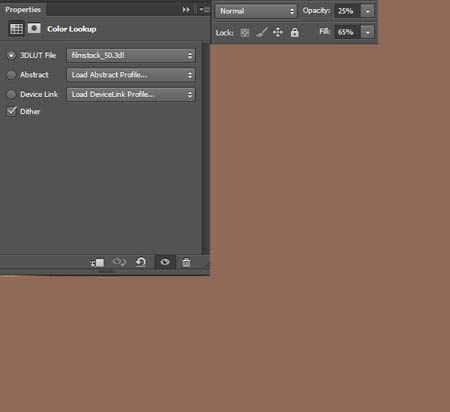Click the Fill 65% value field
Image resolution: width=450 pixels, height=412 pixels.
348,32
